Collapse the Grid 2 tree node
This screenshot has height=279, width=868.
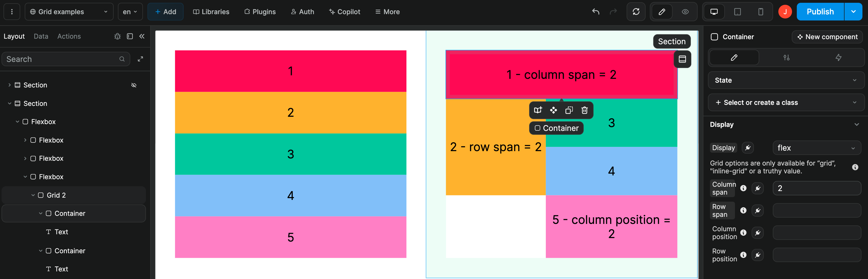tap(33, 195)
